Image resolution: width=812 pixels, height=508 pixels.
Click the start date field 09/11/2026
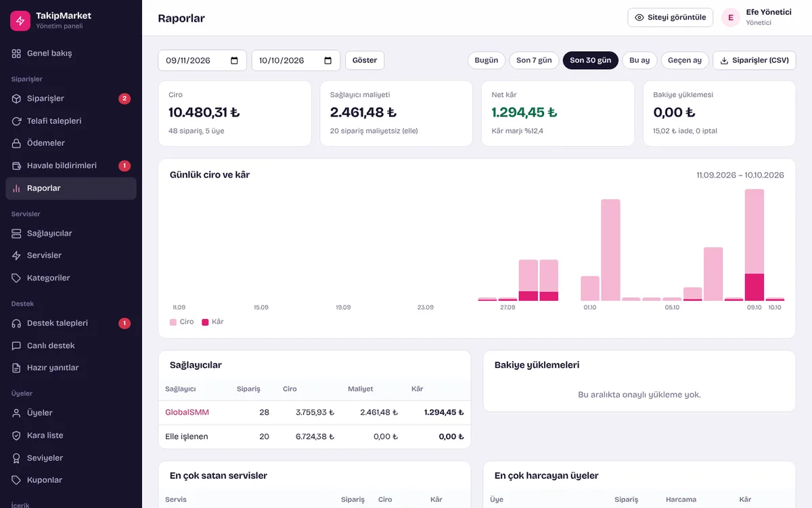202,60
